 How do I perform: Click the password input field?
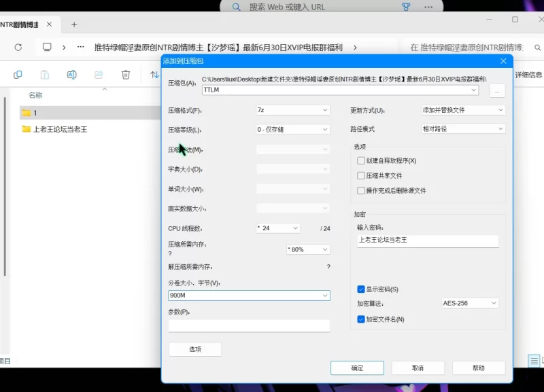[x=428, y=241]
